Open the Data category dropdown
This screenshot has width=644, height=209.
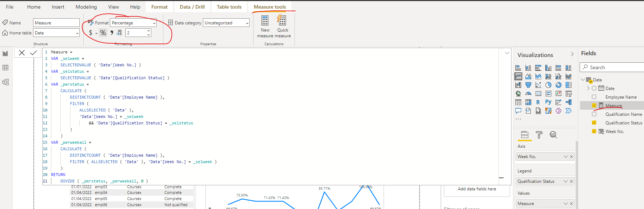tap(226, 23)
